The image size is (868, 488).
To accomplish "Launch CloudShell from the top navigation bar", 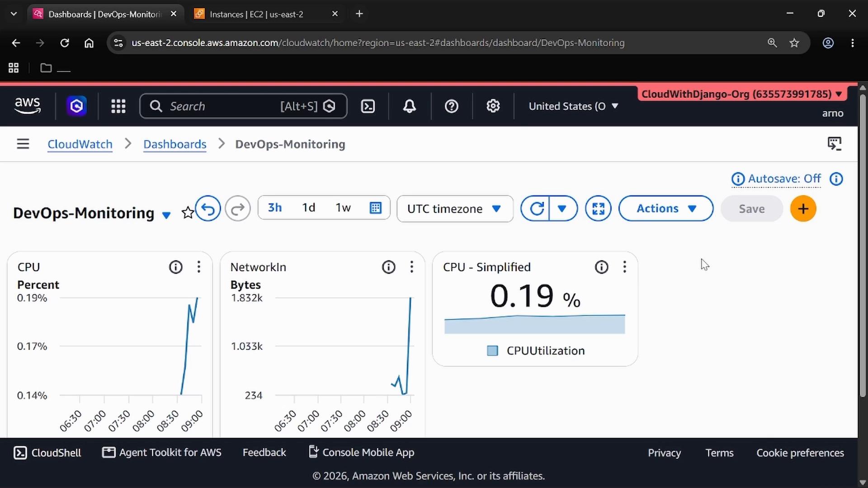I will pyautogui.click(x=368, y=106).
